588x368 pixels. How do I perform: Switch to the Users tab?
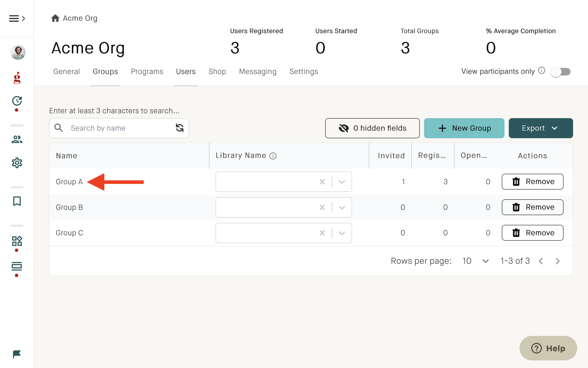186,72
